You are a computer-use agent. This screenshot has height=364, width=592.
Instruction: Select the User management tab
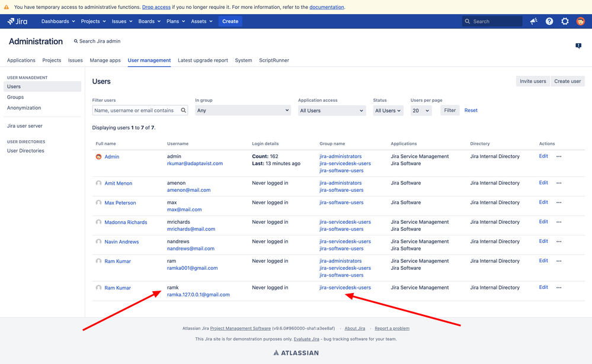149,60
